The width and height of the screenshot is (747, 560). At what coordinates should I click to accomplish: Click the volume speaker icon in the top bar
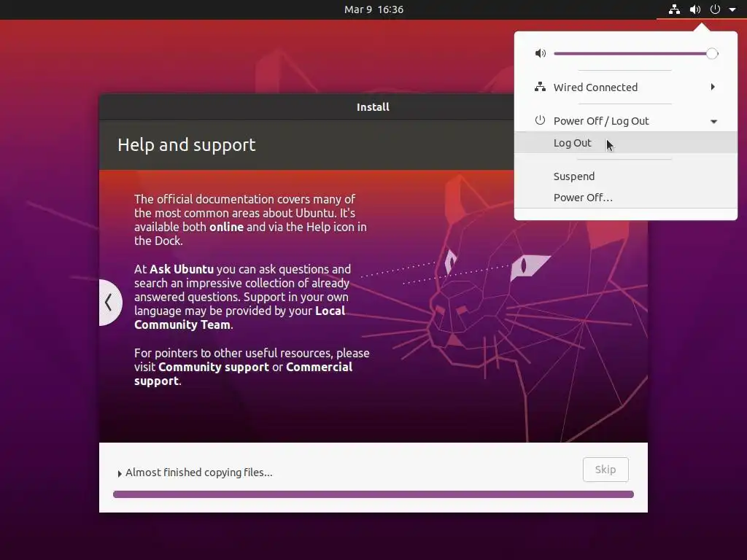[695, 9]
